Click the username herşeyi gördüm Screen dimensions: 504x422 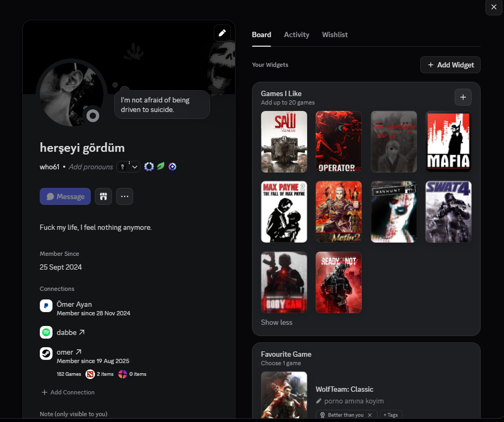82,148
